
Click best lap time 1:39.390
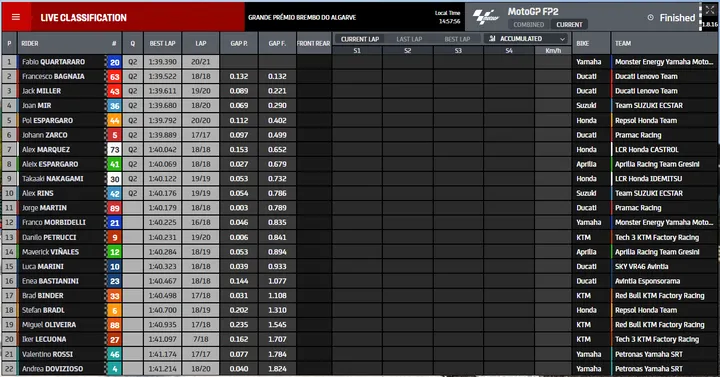[x=163, y=62]
